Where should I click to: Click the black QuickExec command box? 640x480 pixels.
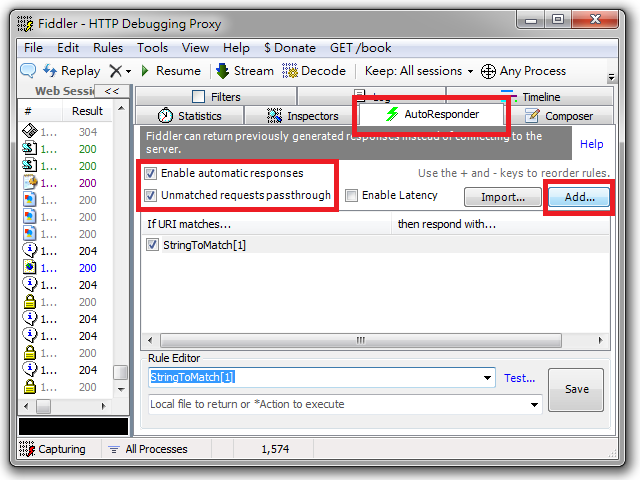click(x=73, y=427)
